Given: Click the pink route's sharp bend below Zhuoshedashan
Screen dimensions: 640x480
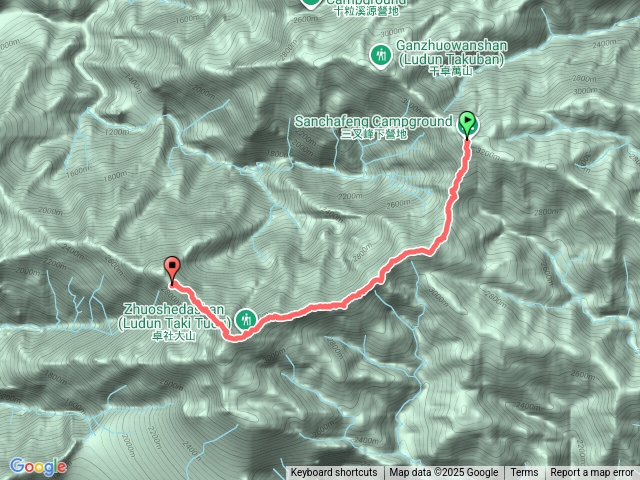Looking at the screenshot, I should click(x=233, y=337).
